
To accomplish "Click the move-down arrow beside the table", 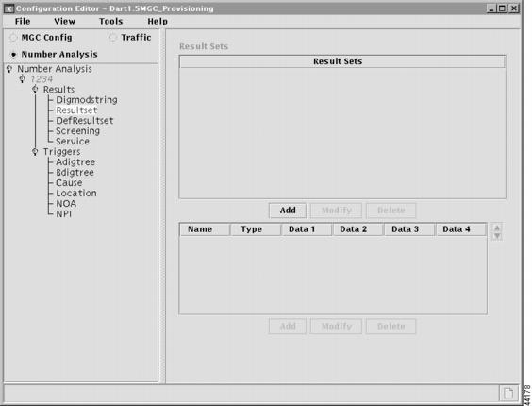I will (x=497, y=236).
